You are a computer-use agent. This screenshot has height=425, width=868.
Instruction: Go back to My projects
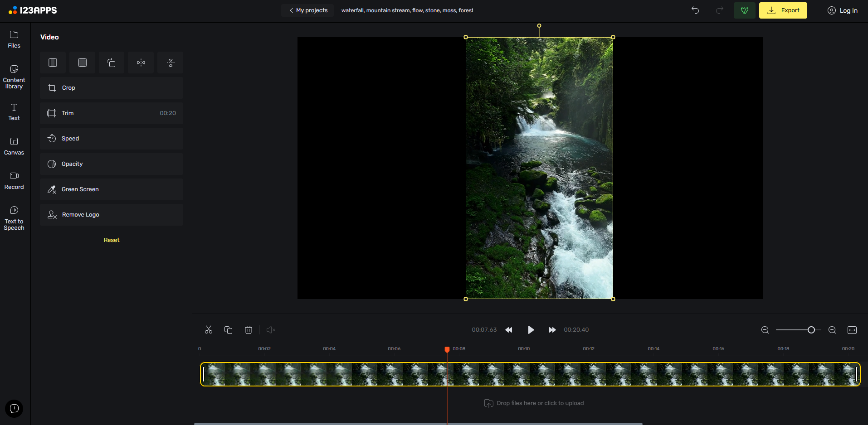pyautogui.click(x=308, y=10)
